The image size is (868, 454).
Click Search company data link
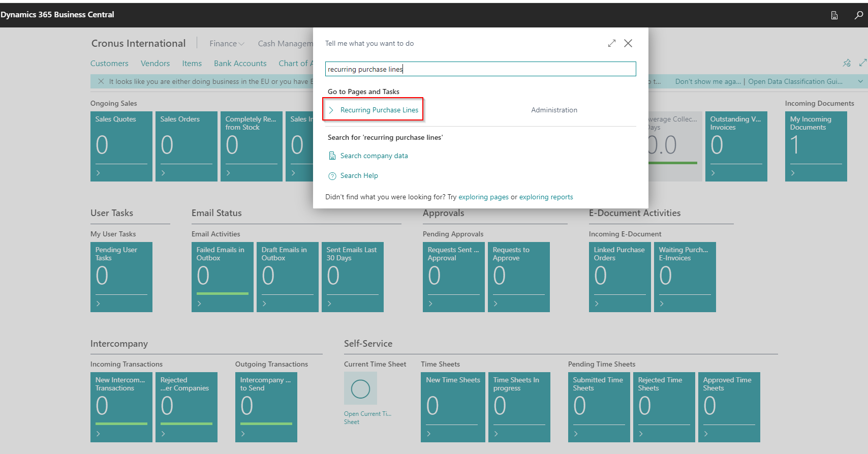[374, 156]
